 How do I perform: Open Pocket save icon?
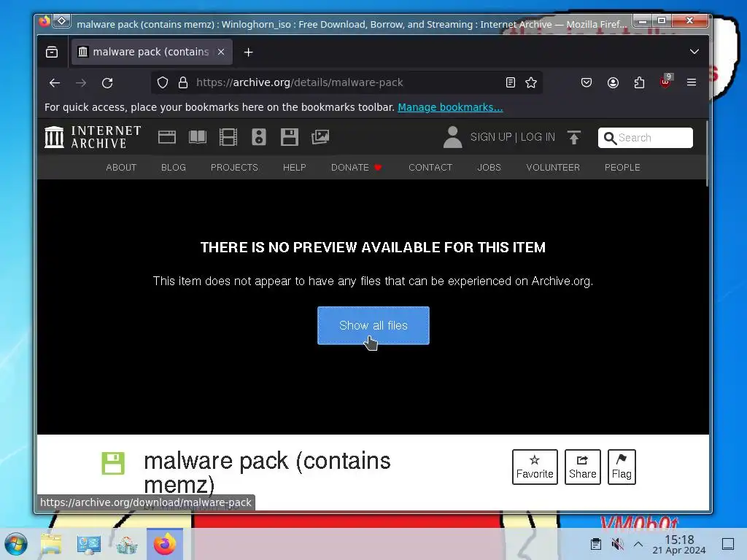(x=587, y=83)
